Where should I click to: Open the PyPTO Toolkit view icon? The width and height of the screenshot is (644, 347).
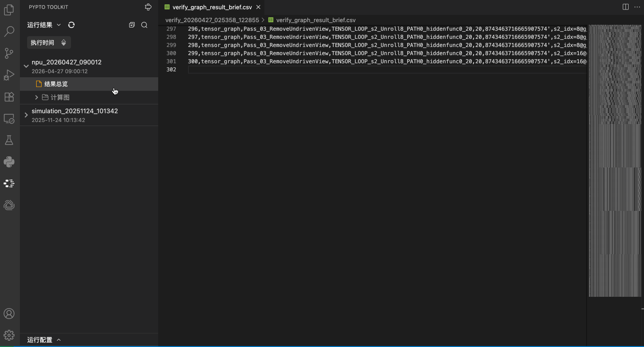[x=9, y=183]
